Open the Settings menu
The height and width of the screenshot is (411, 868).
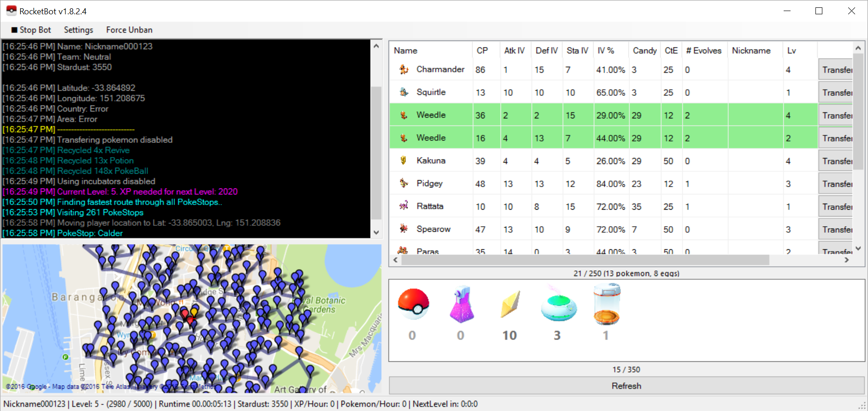pos(78,30)
